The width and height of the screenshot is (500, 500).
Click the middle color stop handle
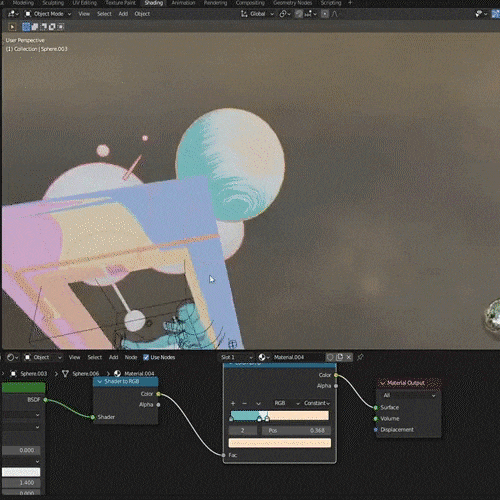259,418
